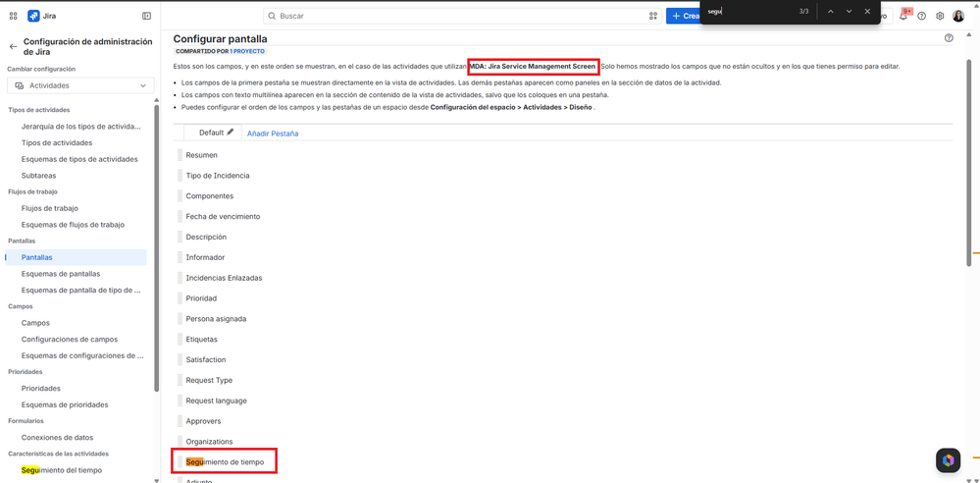The height and width of the screenshot is (483, 980).
Task: Open the search options icon in search bar
Action: tap(653, 16)
